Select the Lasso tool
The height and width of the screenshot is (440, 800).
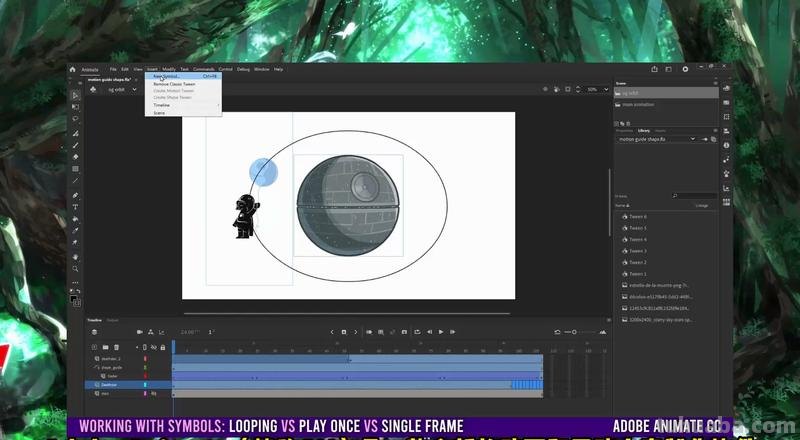[x=76, y=118]
